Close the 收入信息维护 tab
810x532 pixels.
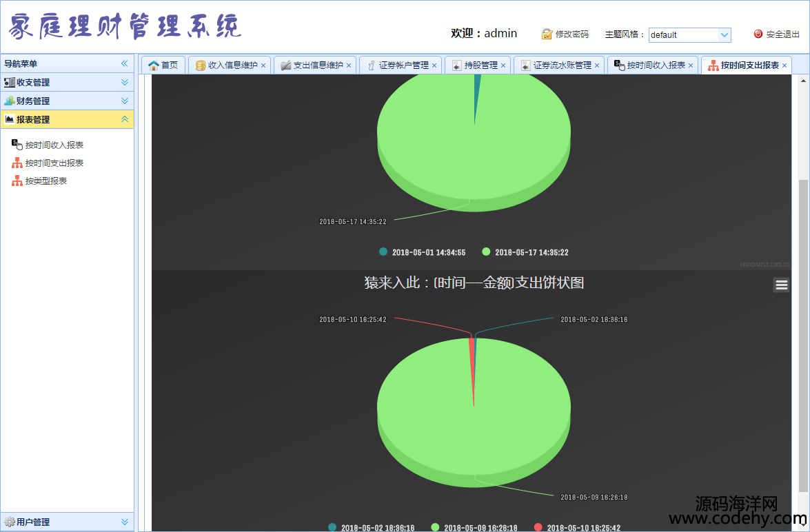(x=263, y=65)
